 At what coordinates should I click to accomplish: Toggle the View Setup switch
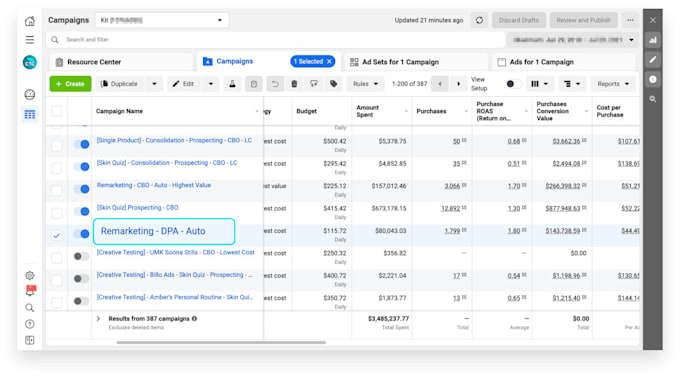tap(513, 84)
